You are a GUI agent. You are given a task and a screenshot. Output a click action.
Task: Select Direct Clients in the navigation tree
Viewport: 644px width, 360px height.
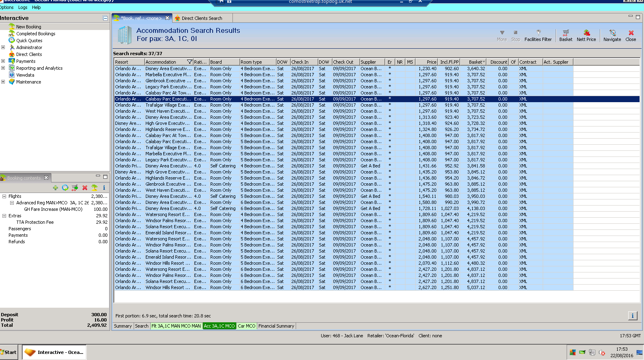tap(29, 54)
